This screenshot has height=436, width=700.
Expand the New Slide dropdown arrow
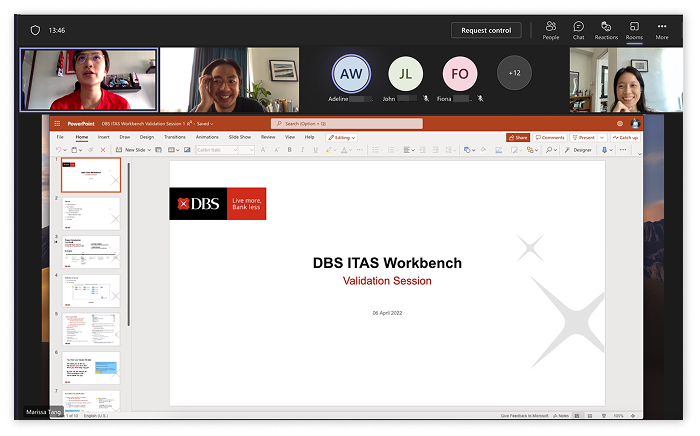[149, 150]
